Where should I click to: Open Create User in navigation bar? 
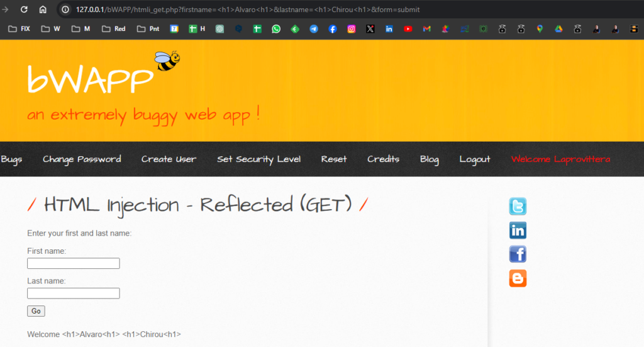point(169,159)
